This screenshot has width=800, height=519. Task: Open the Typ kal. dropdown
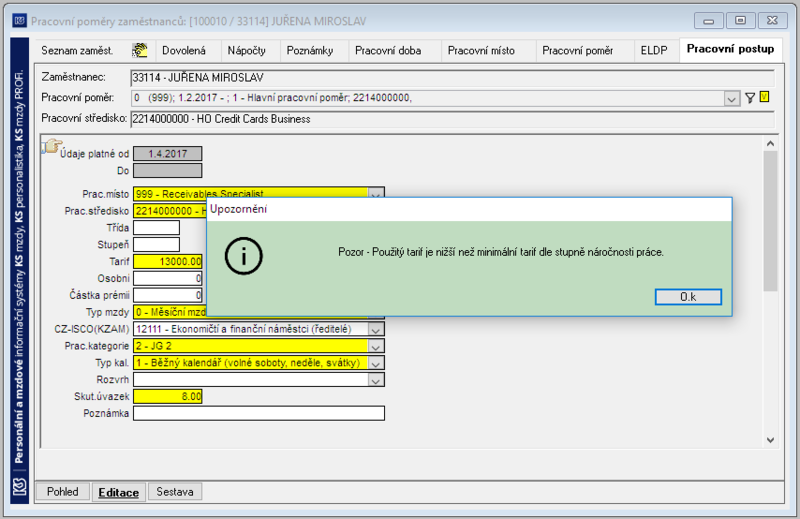pyautogui.click(x=376, y=363)
